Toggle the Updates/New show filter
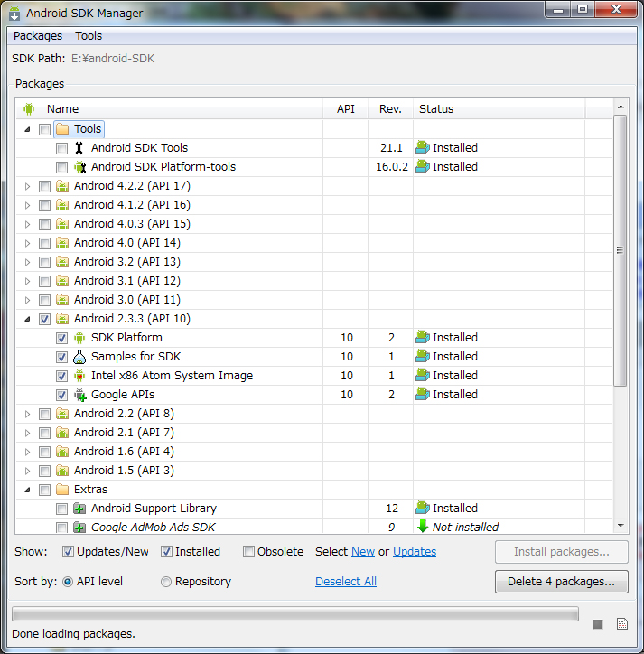 68,552
